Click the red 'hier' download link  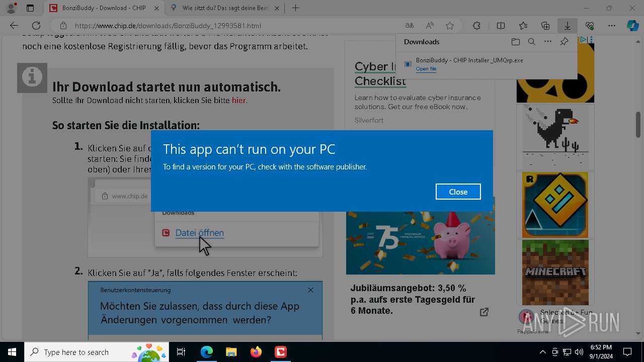[x=238, y=101]
